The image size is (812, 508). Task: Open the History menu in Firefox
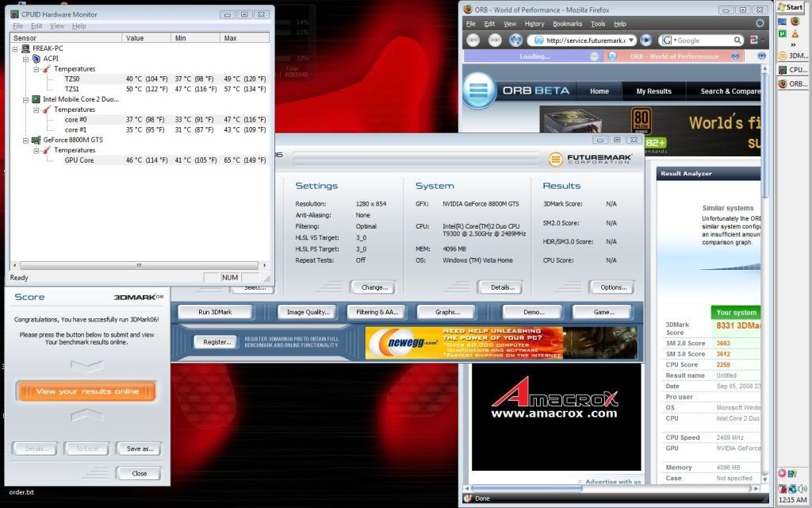coord(534,24)
